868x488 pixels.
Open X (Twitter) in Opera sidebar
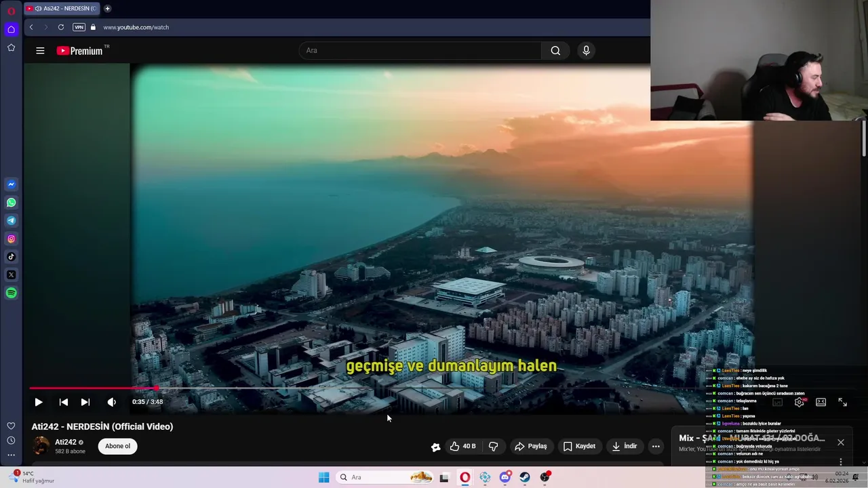click(11, 274)
